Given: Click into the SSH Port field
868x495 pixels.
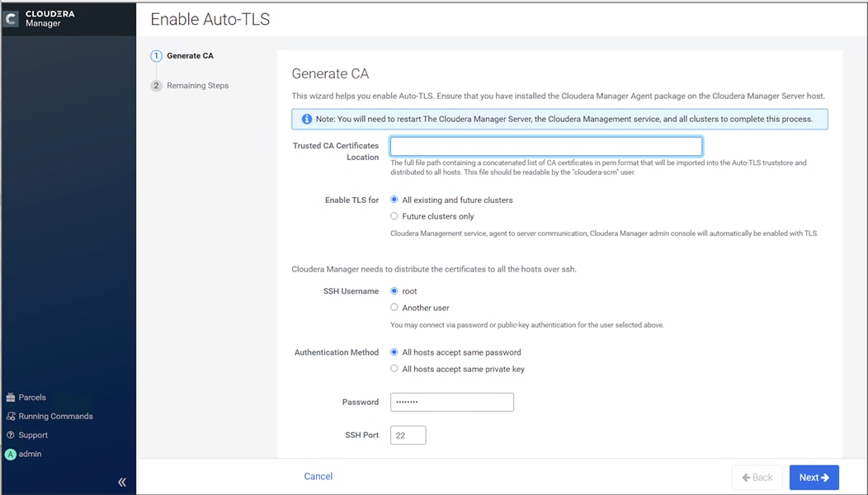Looking at the screenshot, I should click(408, 436).
